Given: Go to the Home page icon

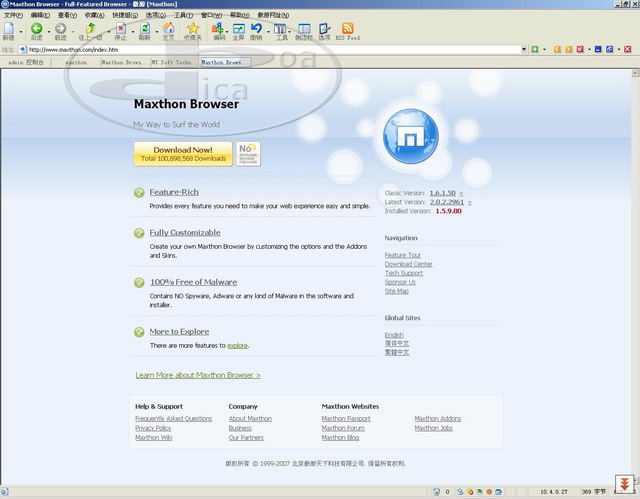Looking at the screenshot, I should pyautogui.click(x=168, y=30).
